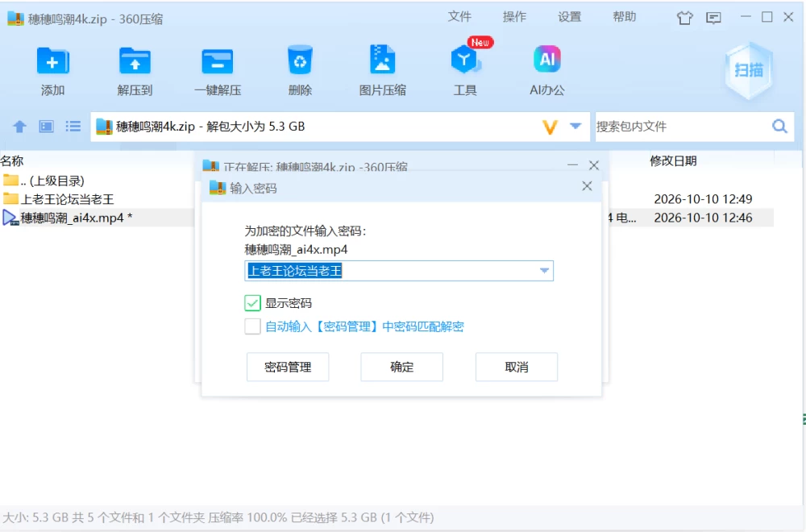Screen dimensions: 806x532
Task: Open the 图片压缩 image compression tool
Action: (x=382, y=60)
